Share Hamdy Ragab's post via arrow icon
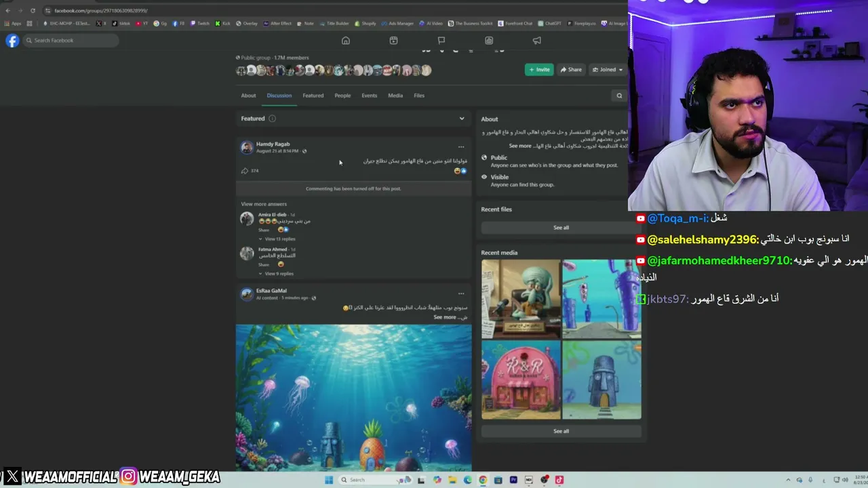This screenshot has width=868, height=488. tap(245, 171)
